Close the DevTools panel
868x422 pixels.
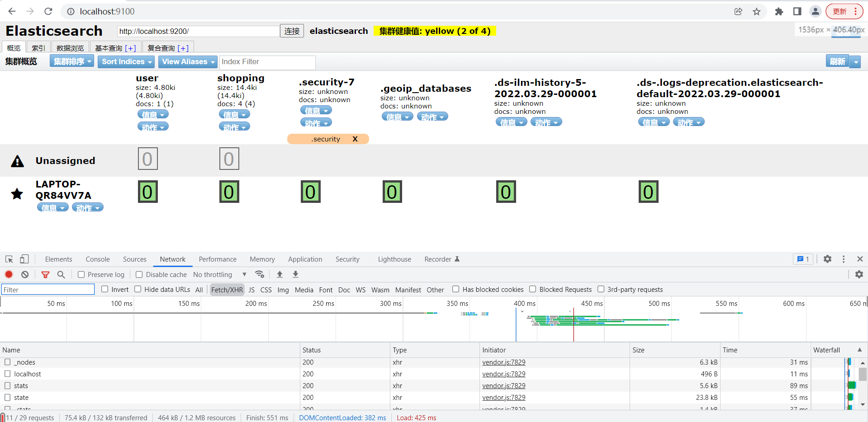pyautogui.click(x=860, y=259)
